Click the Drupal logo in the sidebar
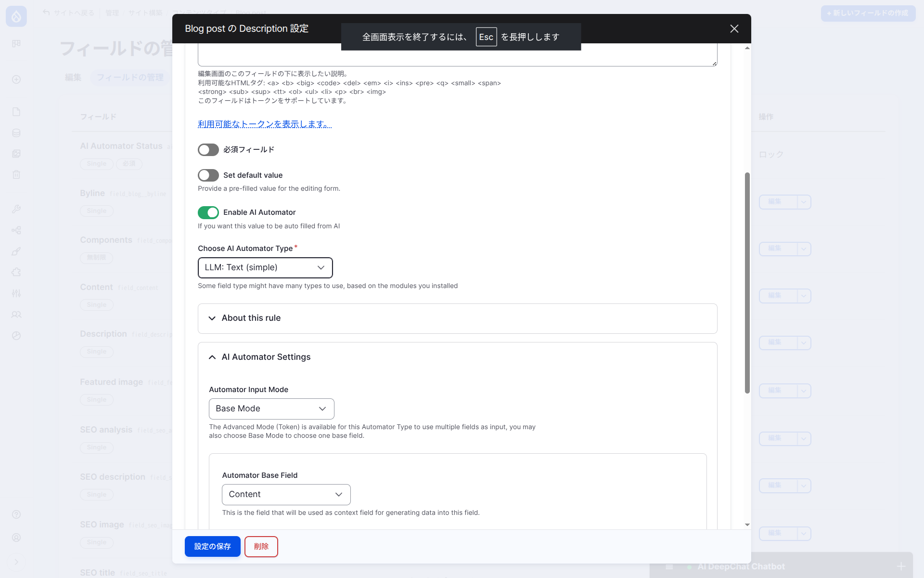924x578 pixels. coord(16,17)
